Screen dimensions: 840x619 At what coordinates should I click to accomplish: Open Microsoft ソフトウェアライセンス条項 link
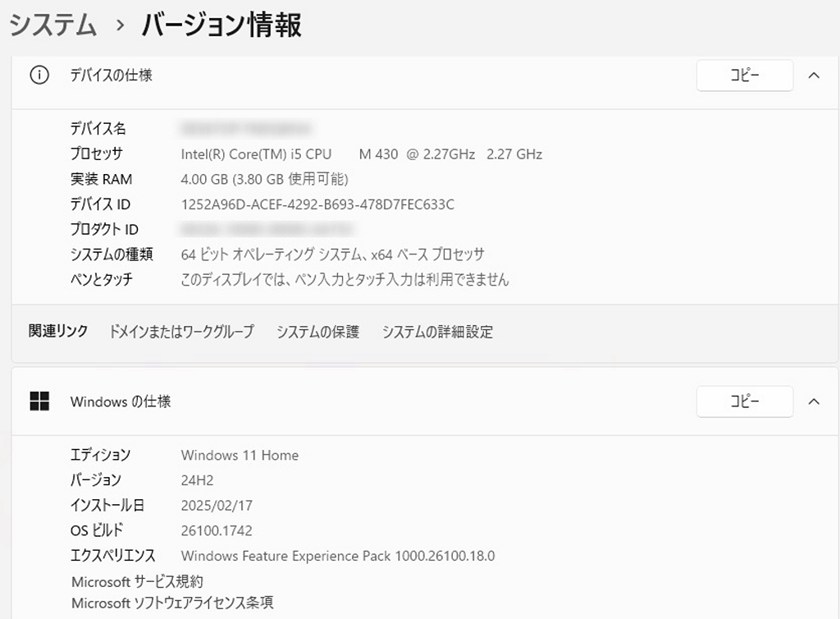click(172, 603)
